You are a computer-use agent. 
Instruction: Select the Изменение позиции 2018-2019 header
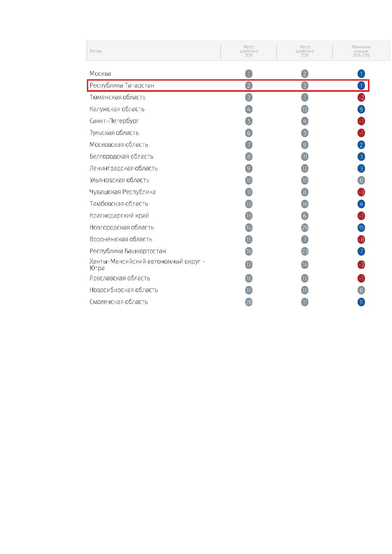361,51
